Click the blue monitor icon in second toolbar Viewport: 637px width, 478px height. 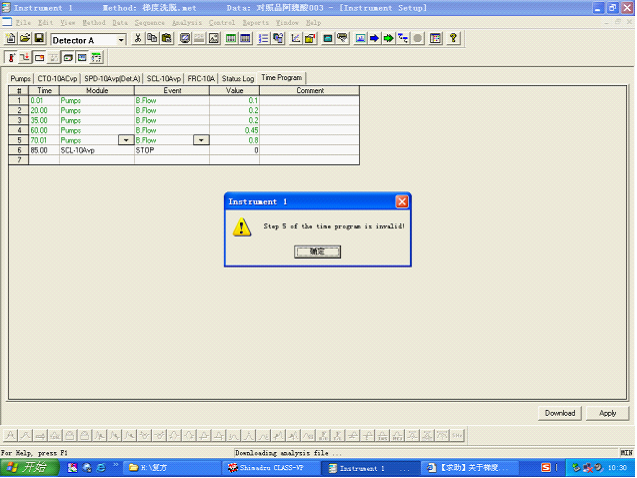tap(82, 58)
